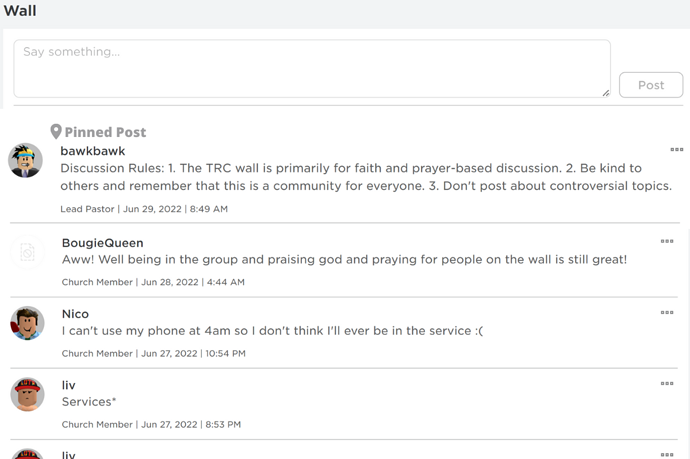Open three-dot menu on BougieQueen's post

(x=667, y=241)
